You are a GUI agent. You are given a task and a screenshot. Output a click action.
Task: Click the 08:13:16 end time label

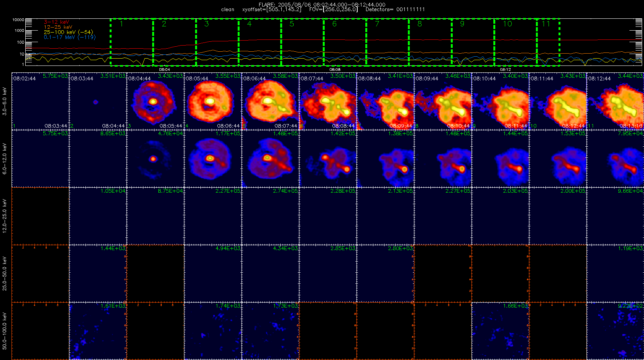pyautogui.click(x=631, y=126)
